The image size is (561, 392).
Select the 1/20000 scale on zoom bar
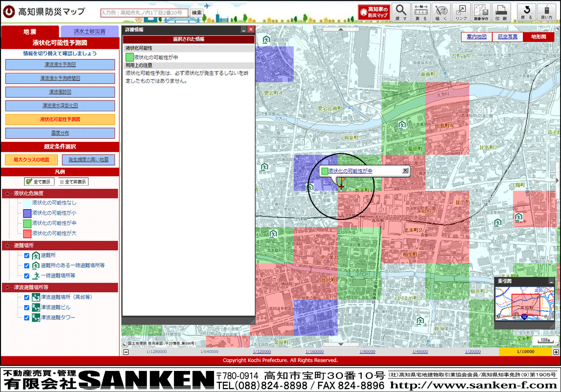coord(473,352)
